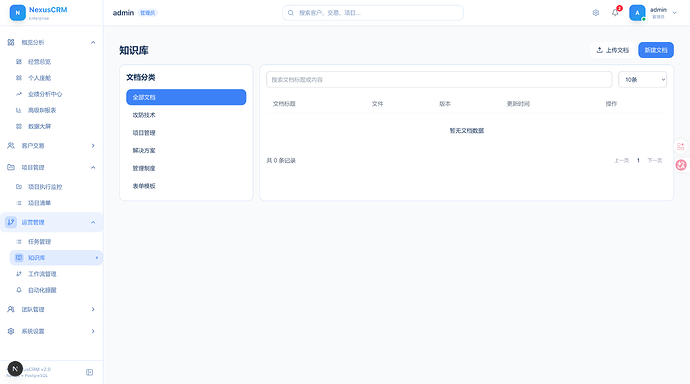Click the admin avatar icon
690x384 pixels.
tap(637, 13)
